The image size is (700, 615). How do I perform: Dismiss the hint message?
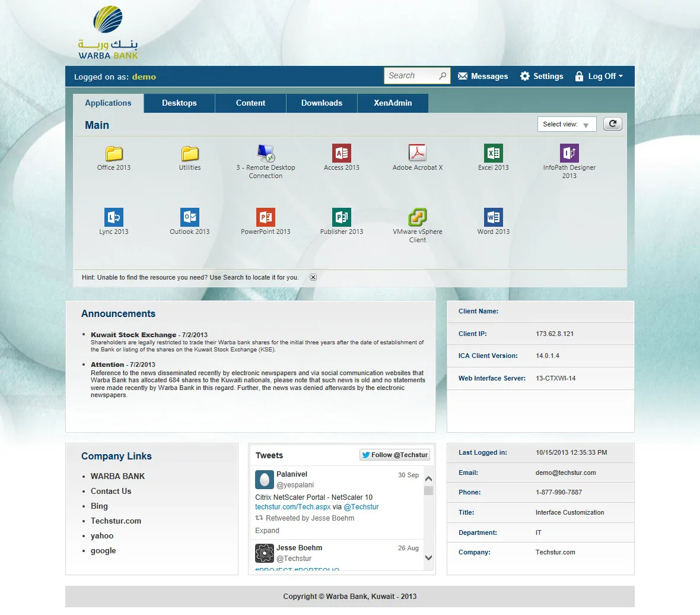click(x=313, y=277)
